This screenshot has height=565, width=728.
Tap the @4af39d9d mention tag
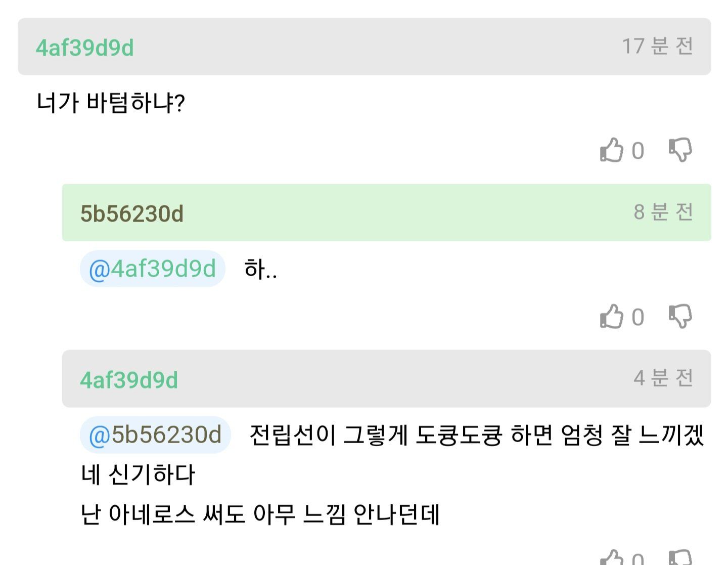click(152, 269)
